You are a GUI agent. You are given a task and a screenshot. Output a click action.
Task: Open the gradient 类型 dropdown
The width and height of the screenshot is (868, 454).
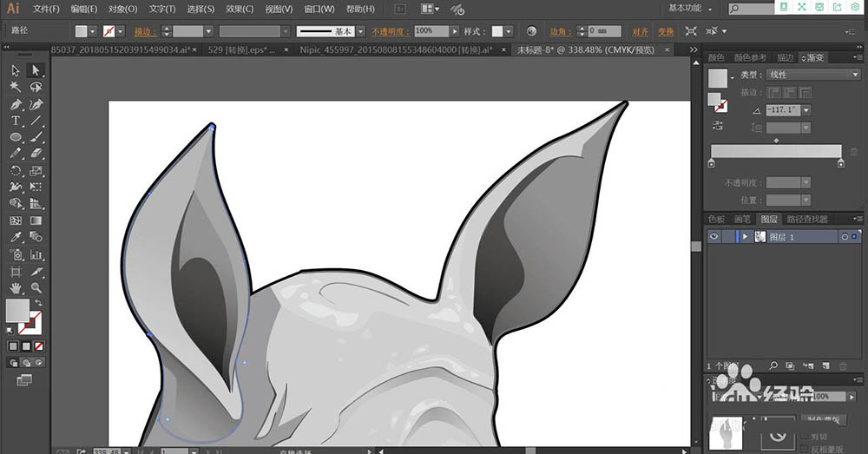pyautogui.click(x=813, y=75)
